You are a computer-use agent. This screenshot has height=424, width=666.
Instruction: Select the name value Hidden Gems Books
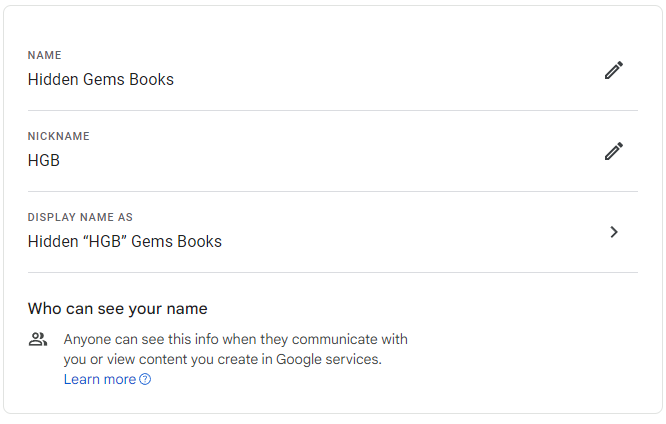(100, 80)
